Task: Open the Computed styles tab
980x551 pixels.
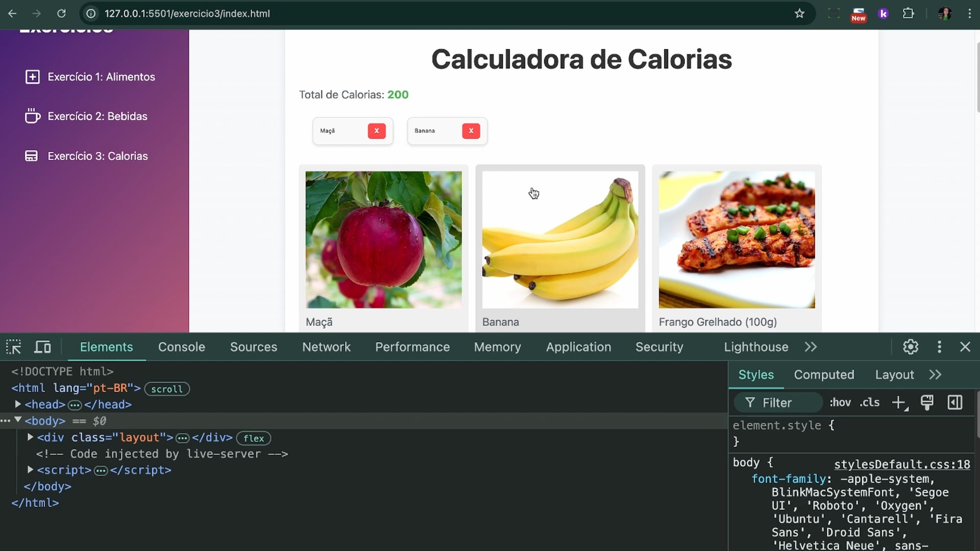Action: (824, 374)
